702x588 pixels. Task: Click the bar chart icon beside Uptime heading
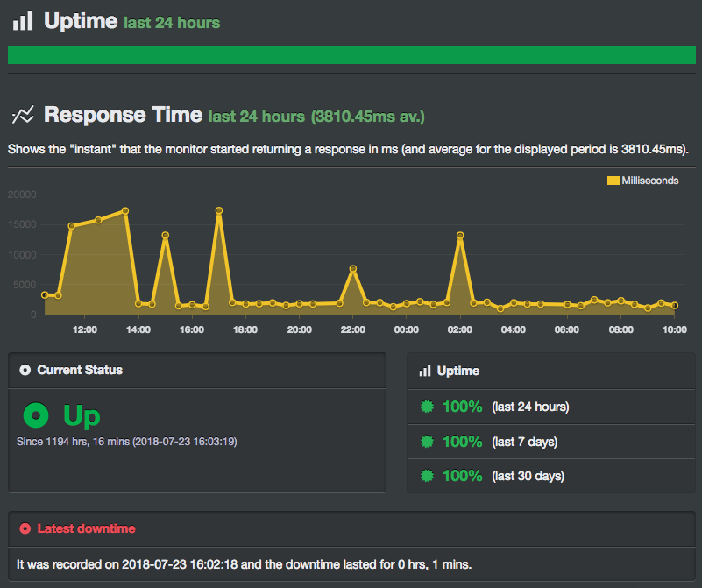tap(23, 21)
